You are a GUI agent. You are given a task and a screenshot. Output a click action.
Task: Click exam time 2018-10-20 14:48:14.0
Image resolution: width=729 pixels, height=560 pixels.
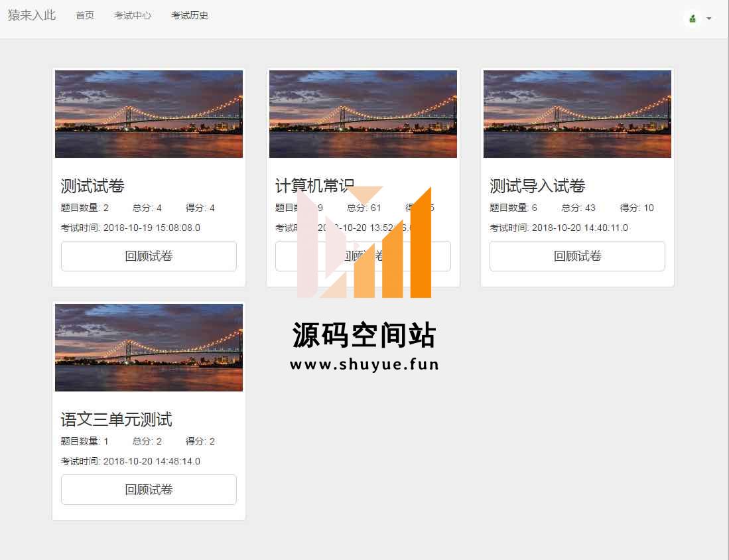pos(130,461)
